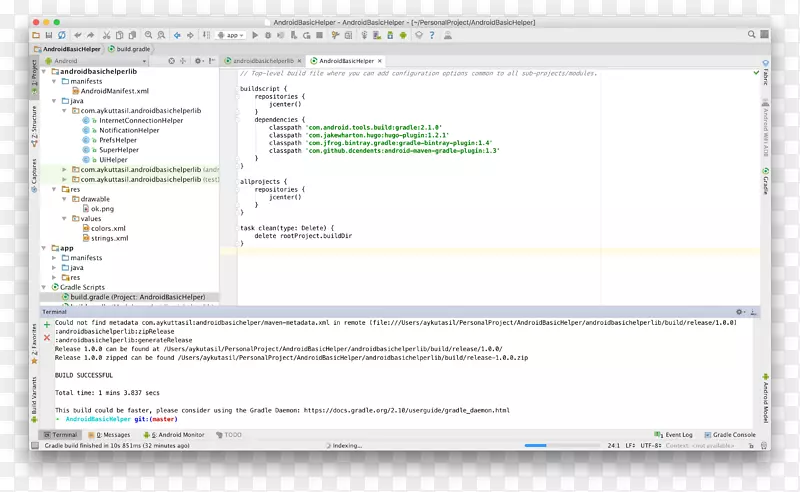Toggle the Gradle tool window on right edge

coord(766,182)
